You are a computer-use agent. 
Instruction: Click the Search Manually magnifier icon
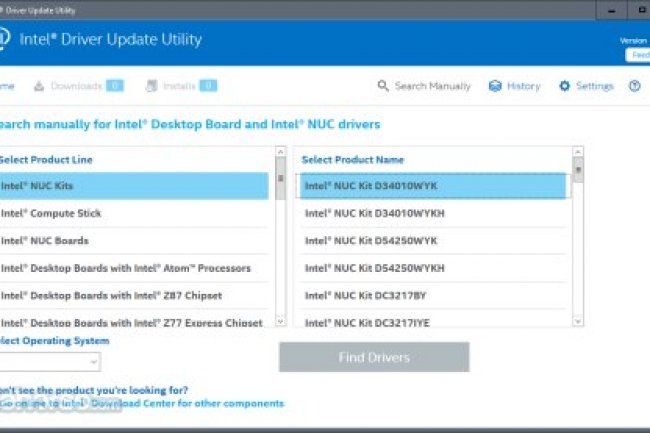383,86
